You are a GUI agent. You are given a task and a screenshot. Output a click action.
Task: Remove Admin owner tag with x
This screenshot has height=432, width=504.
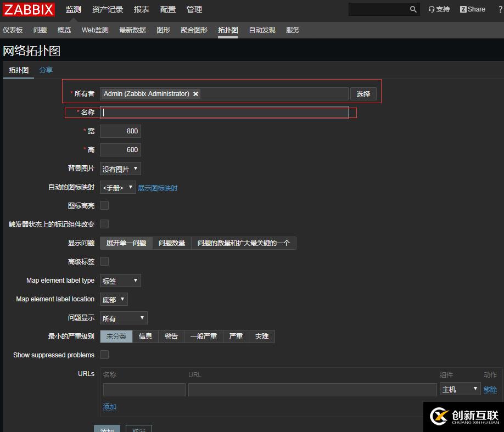point(196,94)
